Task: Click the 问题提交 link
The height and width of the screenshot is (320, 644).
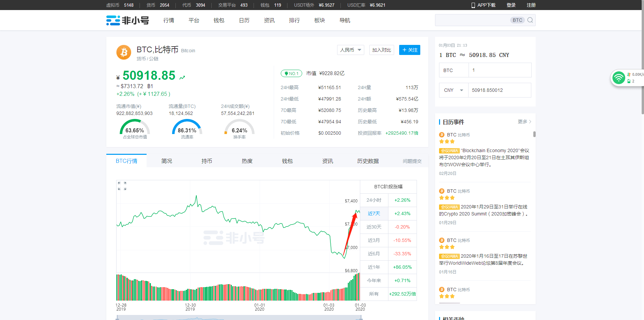Action: 412,161
